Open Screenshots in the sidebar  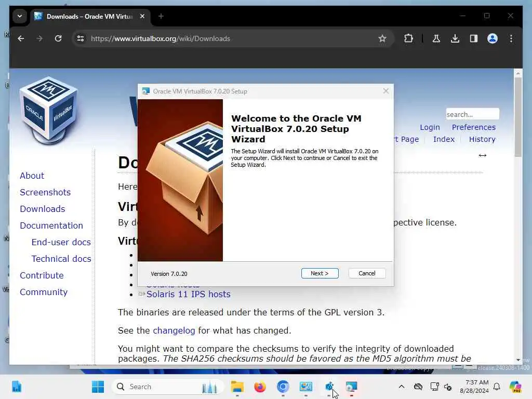tap(45, 192)
